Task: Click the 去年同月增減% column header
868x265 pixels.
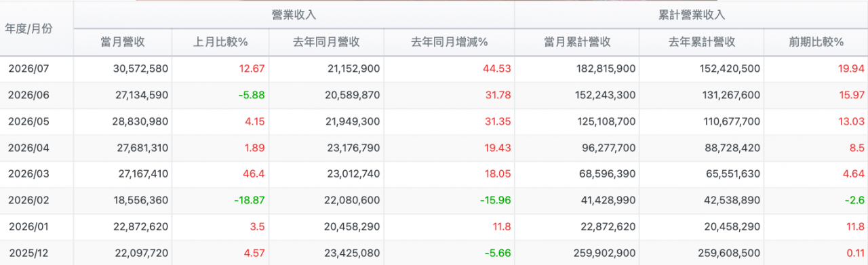Action: (x=450, y=42)
